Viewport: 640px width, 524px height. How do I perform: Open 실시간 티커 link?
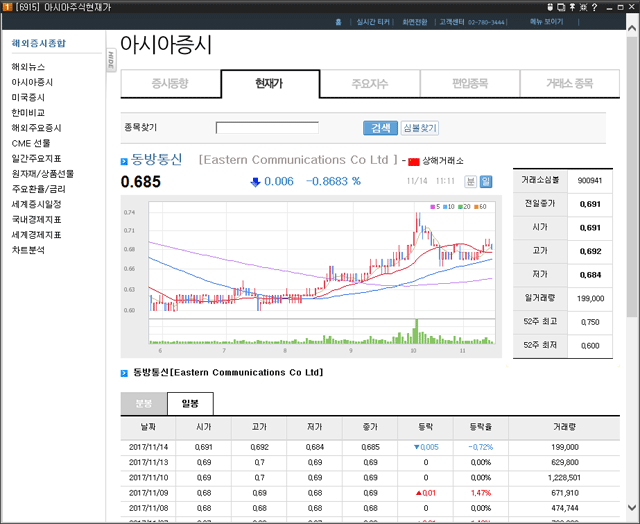[x=373, y=22]
